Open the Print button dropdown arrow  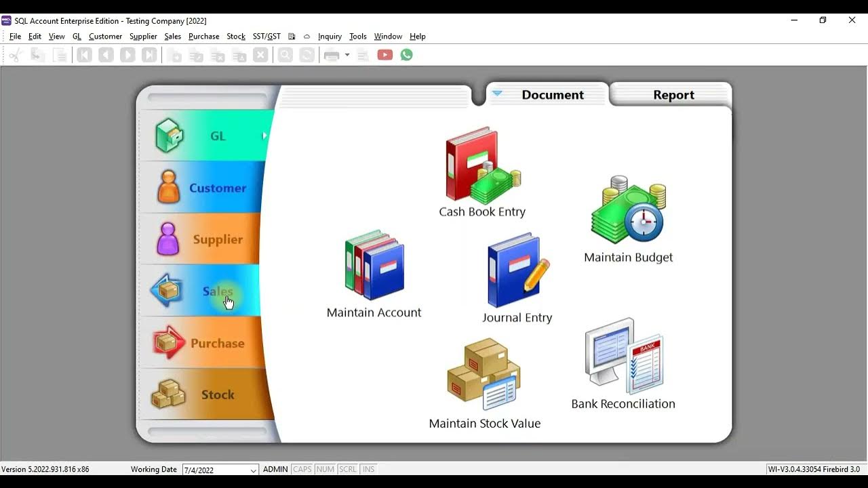(x=347, y=55)
